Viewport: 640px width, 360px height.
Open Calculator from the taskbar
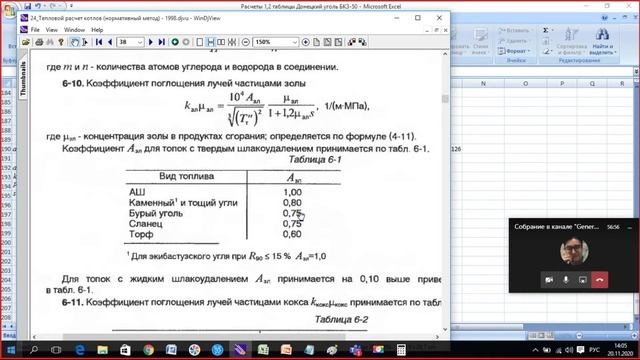[x=401, y=350]
